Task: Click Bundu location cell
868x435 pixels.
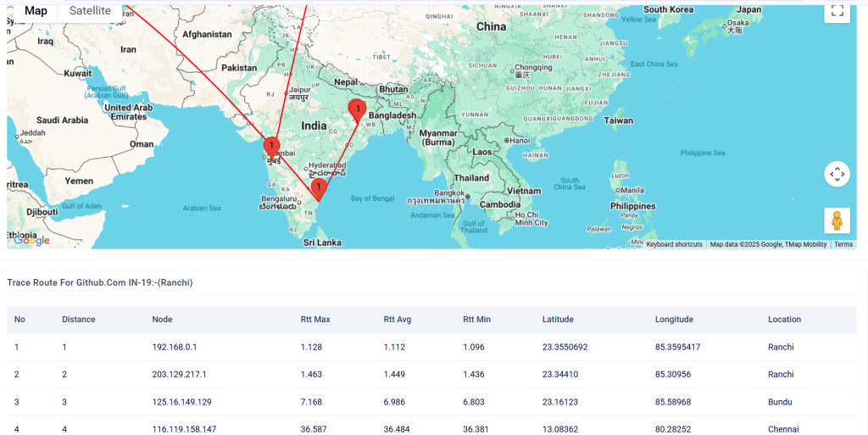Action: pyautogui.click(x=780, y=402)
